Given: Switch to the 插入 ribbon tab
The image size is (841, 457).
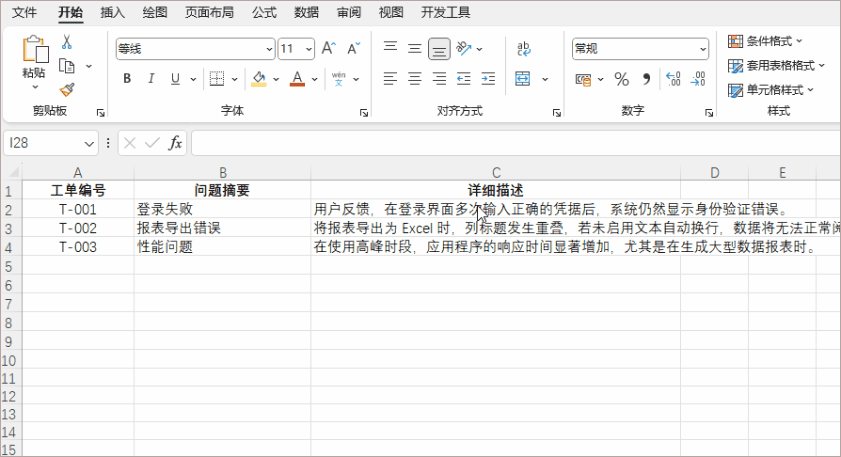Looking at the screenshot, I should pos(113,12).
